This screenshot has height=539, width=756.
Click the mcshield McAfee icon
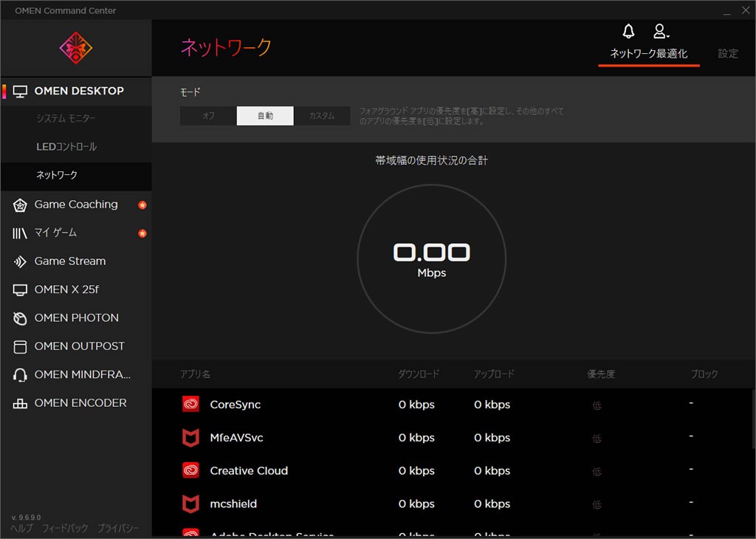pyautogui.click(x=191, y=504)
